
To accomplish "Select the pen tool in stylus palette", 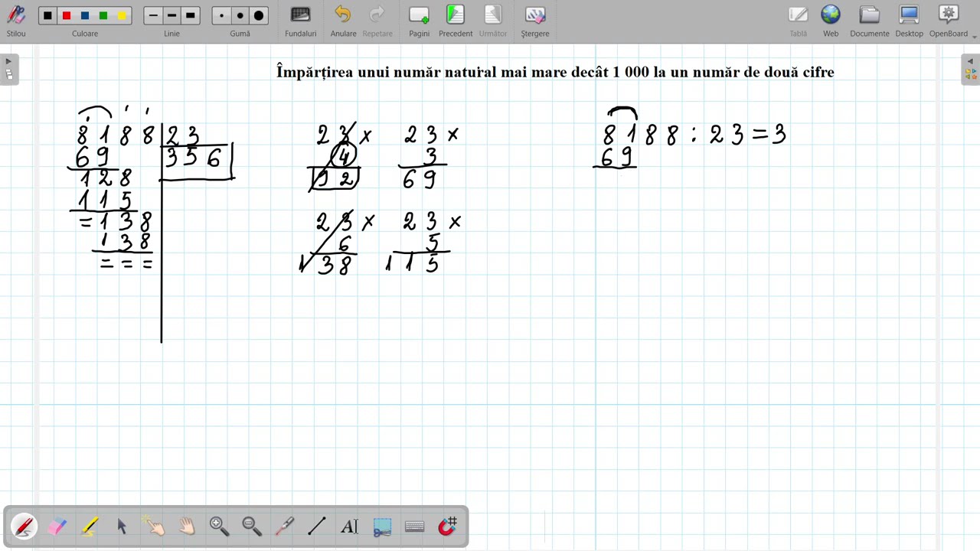I will [24, 527].
